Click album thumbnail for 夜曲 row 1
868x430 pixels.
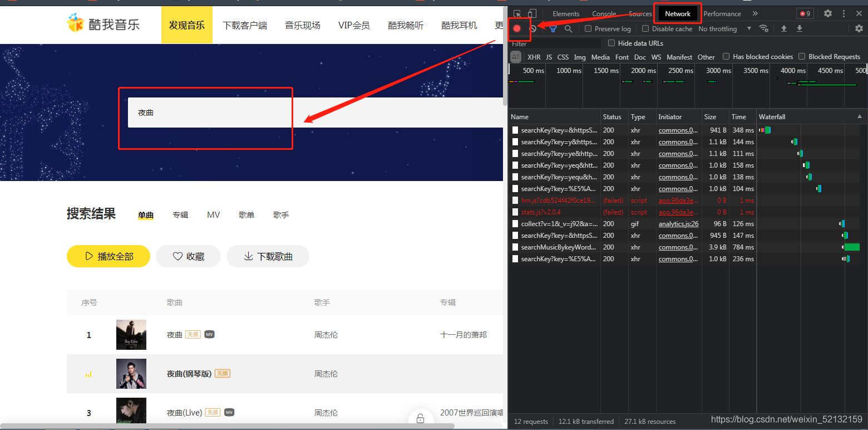[131, 335]
